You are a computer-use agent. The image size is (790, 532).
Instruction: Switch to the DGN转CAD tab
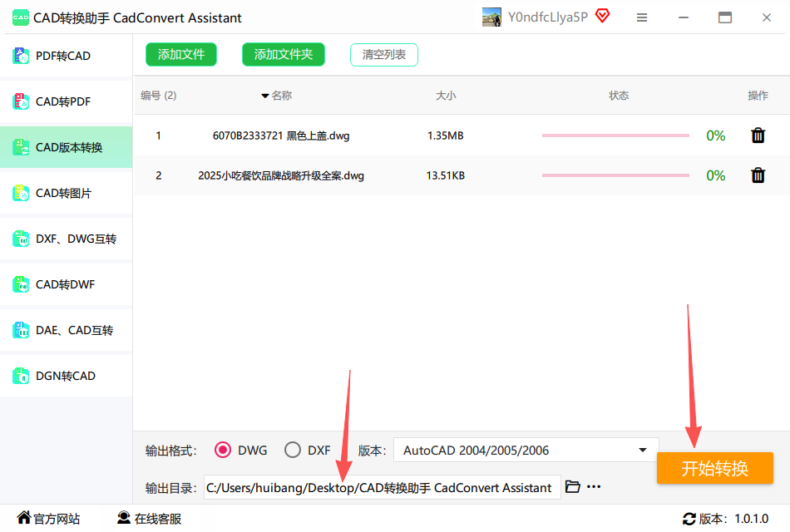coord(66,376)
